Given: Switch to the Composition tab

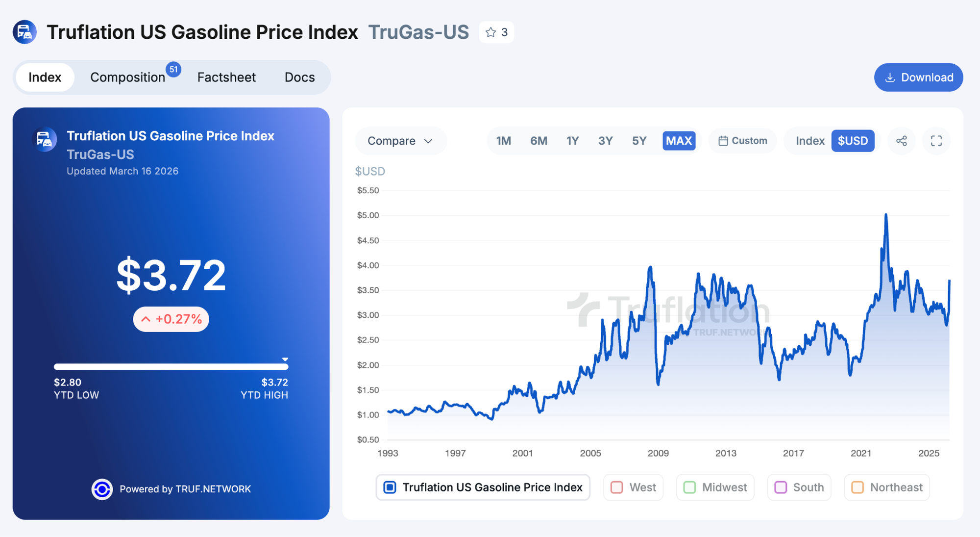Looking at the screenshot, I should tap(127, 77).
